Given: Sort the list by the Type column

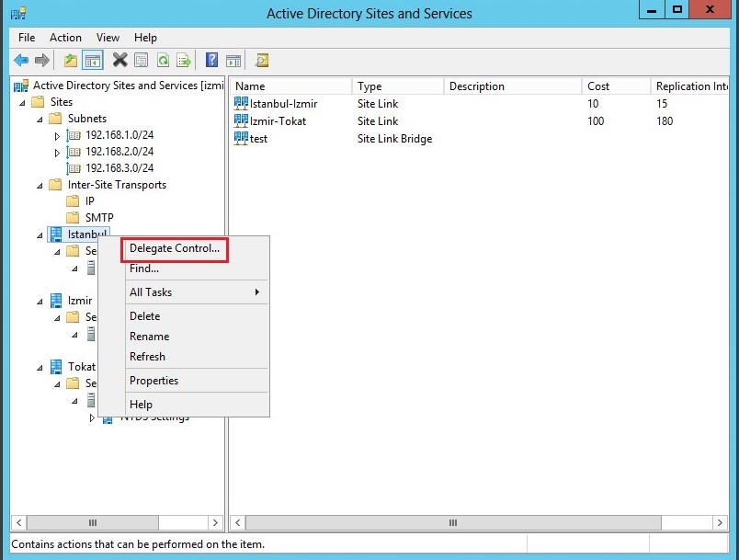Looking at the screenshot, I should (x=398, y=86).
